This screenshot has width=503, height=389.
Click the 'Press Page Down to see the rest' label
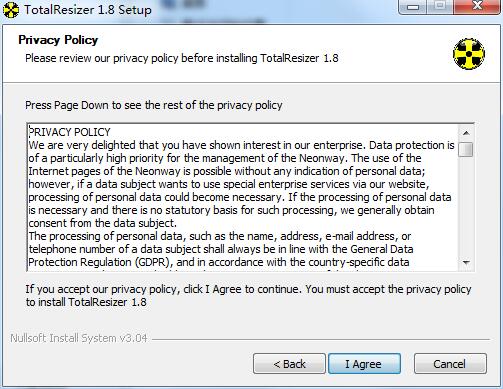(x=154, y=105)
